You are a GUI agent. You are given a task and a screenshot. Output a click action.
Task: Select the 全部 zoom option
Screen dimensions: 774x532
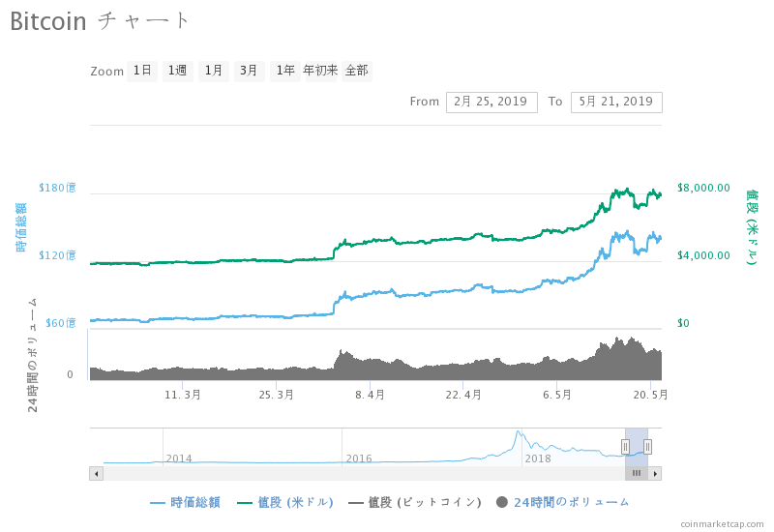tap(357, 71)
